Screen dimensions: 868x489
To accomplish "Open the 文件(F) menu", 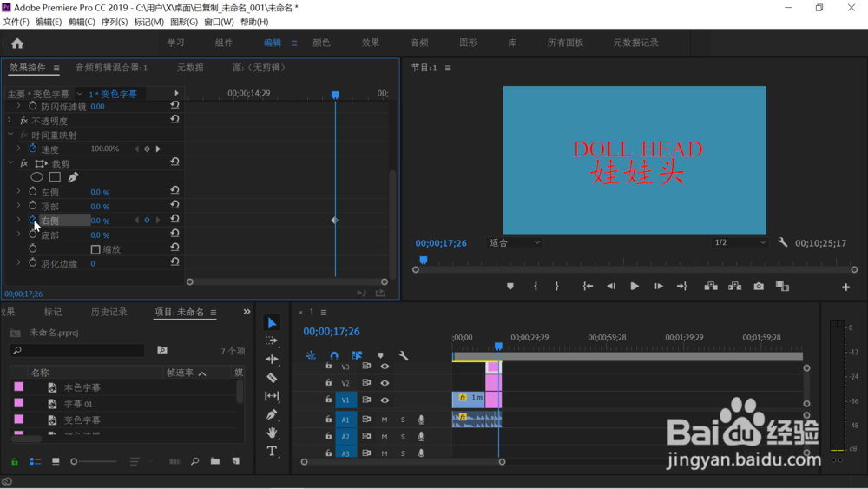I will click(16, 22).
